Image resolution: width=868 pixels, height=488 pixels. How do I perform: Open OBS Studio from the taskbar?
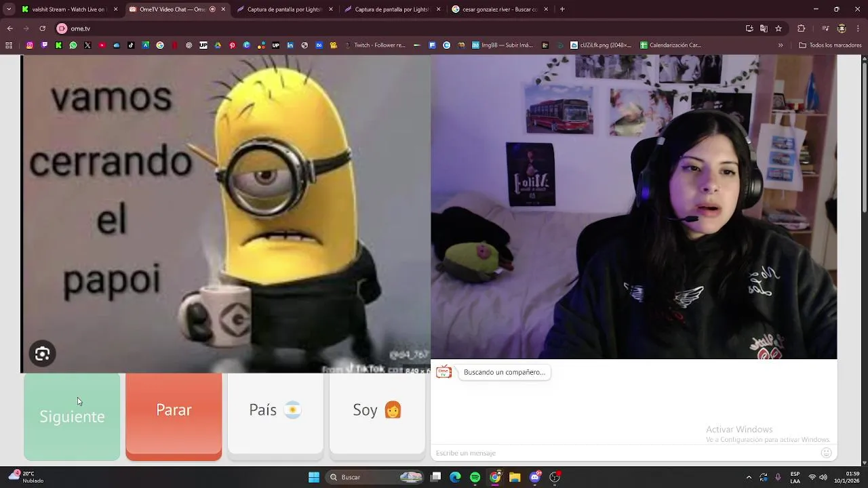555,477
